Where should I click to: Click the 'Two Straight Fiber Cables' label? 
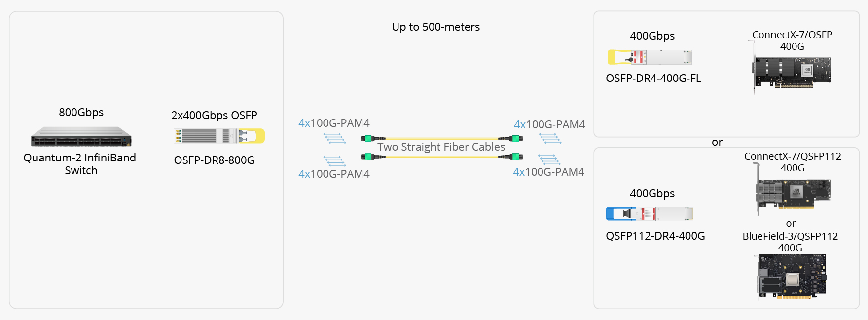pyautogui.click(x=441, y=147)
